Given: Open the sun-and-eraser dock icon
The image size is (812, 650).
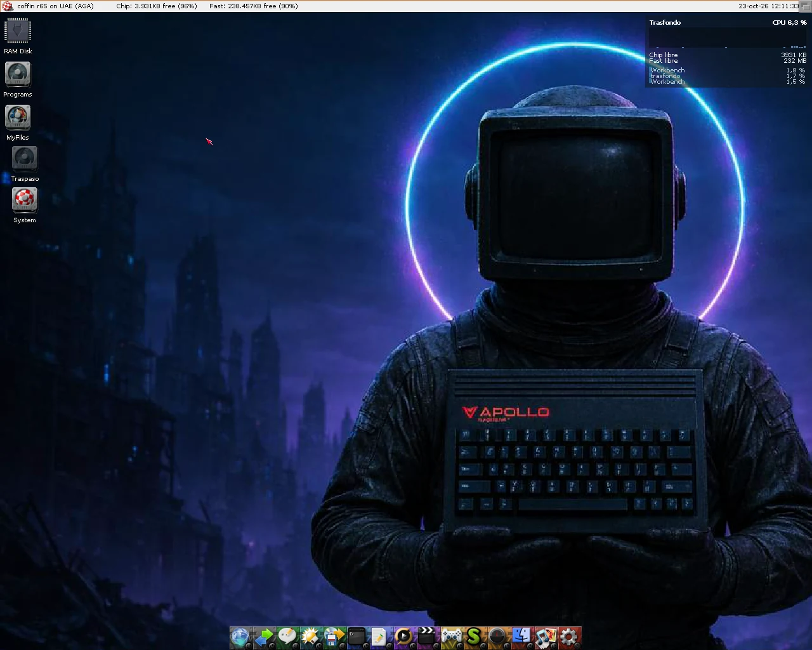Looking at the screenshot, I should [x=311, y=637].
